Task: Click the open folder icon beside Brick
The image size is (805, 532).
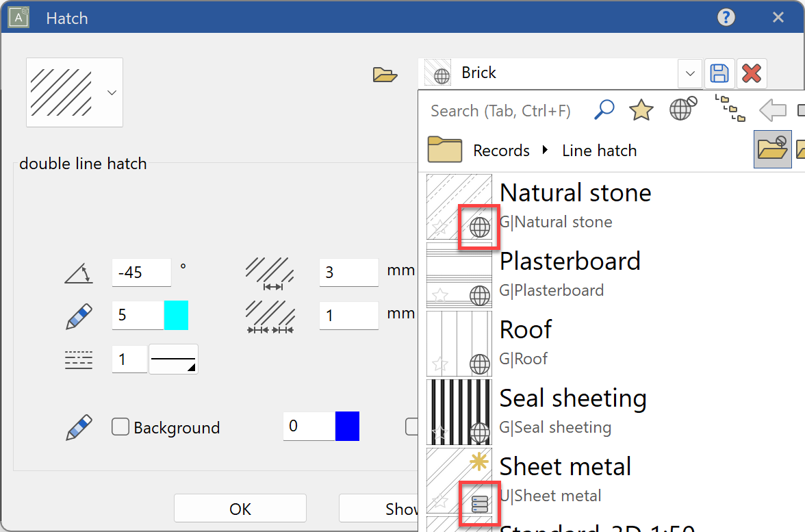Action: click(385, 74)
